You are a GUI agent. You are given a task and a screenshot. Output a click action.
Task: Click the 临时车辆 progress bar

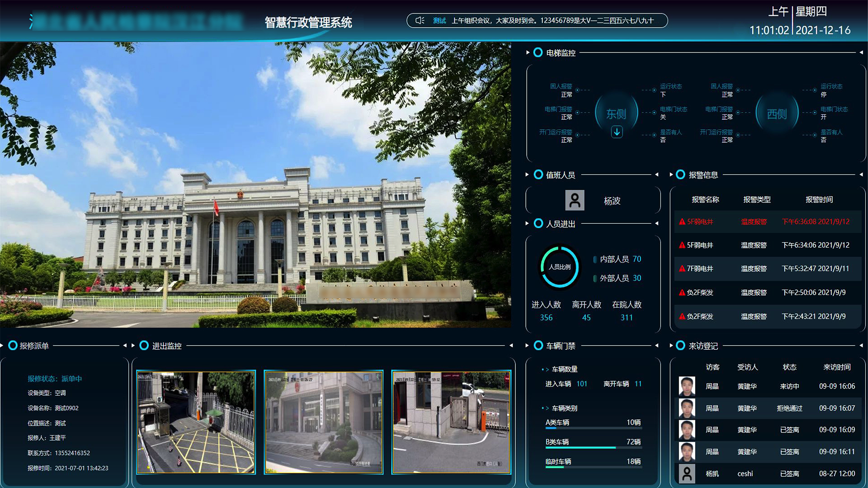(x=593, y=467)
